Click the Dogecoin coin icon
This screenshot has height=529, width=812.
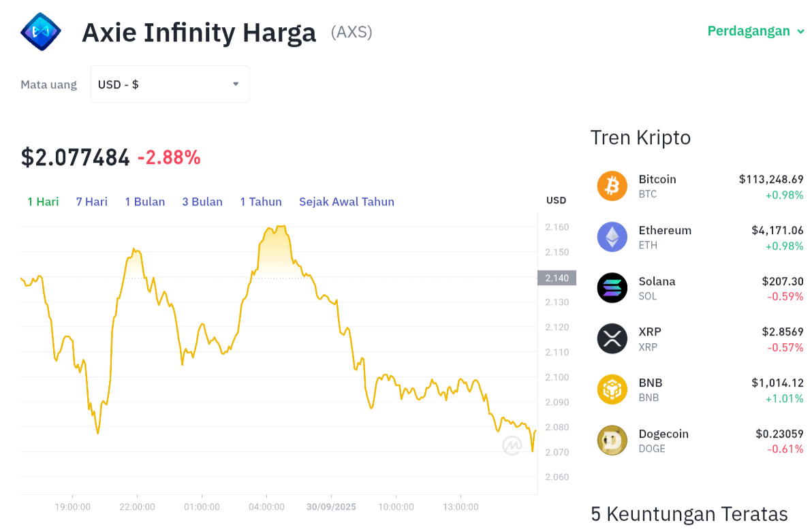[612, 440]
